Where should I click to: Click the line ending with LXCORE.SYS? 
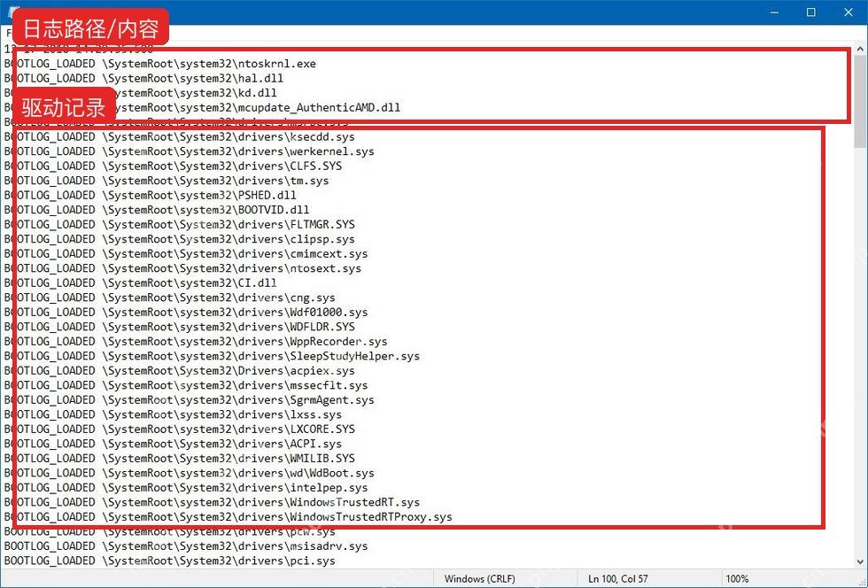(x=179, y=429)
